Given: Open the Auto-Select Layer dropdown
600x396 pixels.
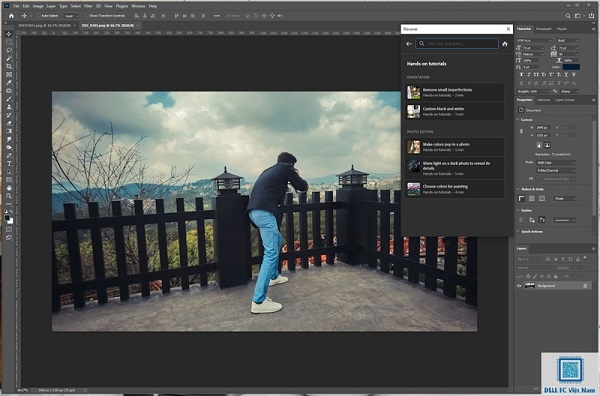Looking at the screenshot, I should click(71, 16).
